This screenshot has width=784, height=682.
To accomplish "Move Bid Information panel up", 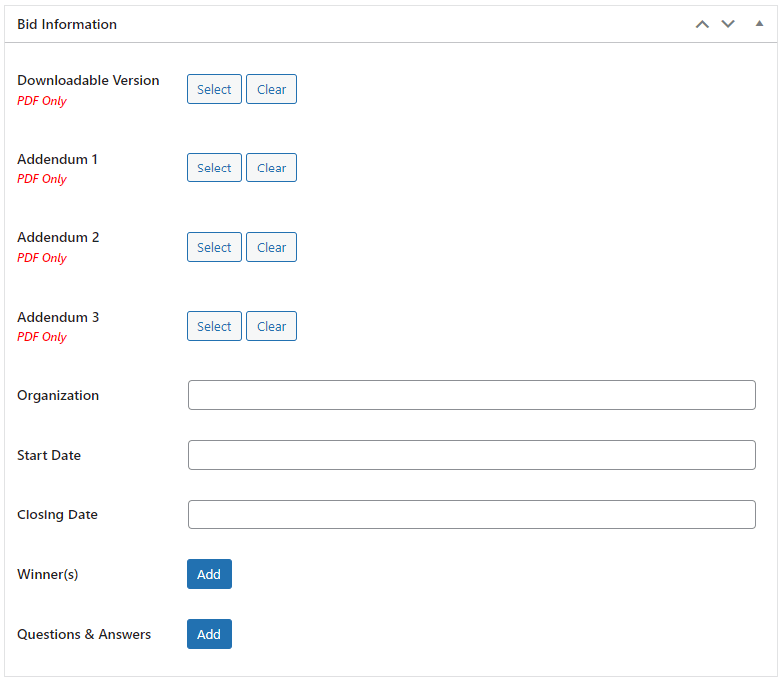I will (702, 24).
